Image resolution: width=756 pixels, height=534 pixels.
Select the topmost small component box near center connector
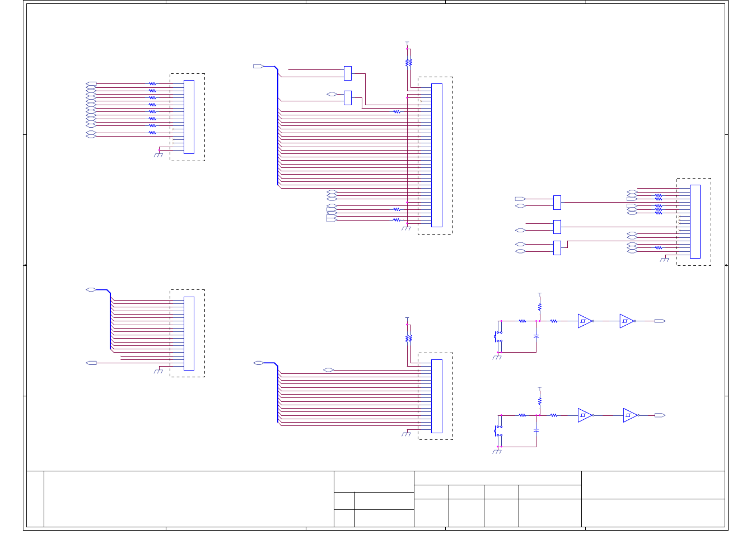[x=348, y=73]
